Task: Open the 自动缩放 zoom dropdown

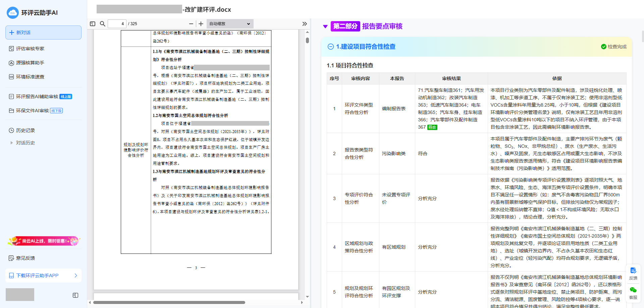Action: point(230,24)
